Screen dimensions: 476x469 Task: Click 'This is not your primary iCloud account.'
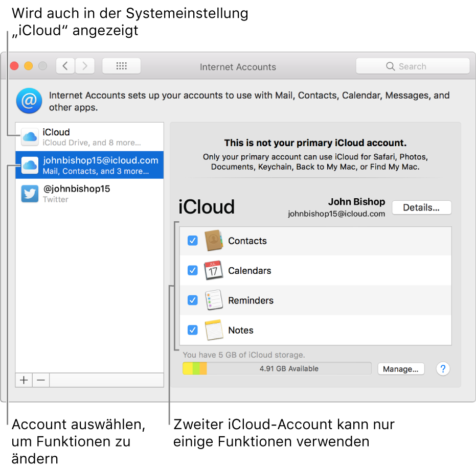pyautogui.click(x=315, y=143)
